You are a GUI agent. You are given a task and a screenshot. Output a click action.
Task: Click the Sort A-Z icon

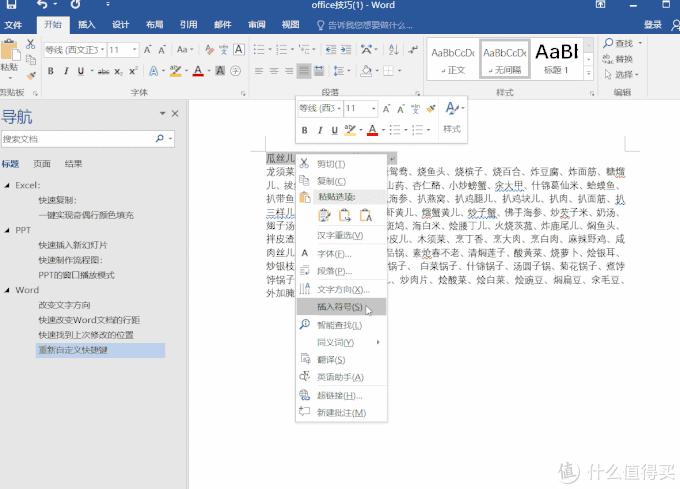tap(393, 50)
